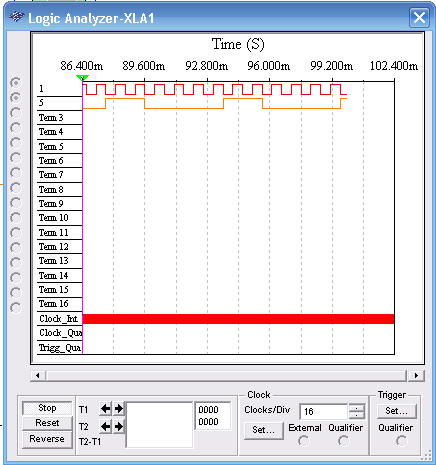Decrease Clocks/Div value with down stepper
The height and width of the screenshot is (465, 436).
356,415
